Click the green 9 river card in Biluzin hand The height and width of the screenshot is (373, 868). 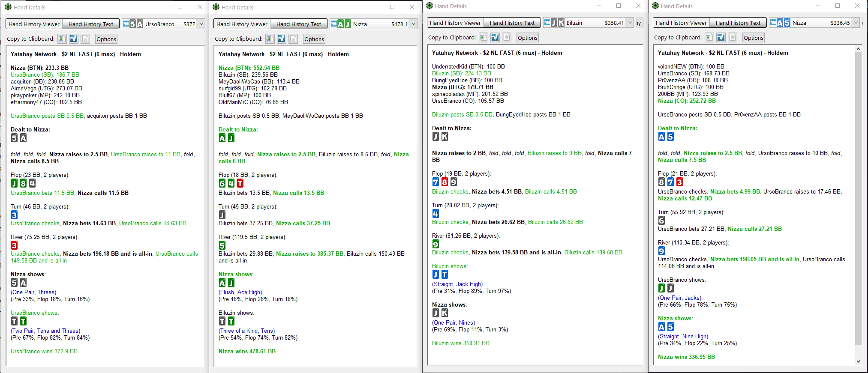436,244
